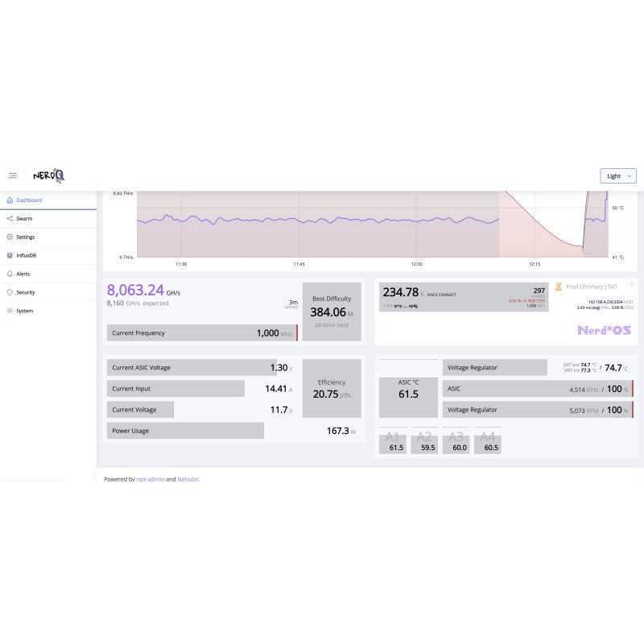Click the 0.00 % rejected text
This screenshot has height=644, width=644.
[x=526, y=301]
